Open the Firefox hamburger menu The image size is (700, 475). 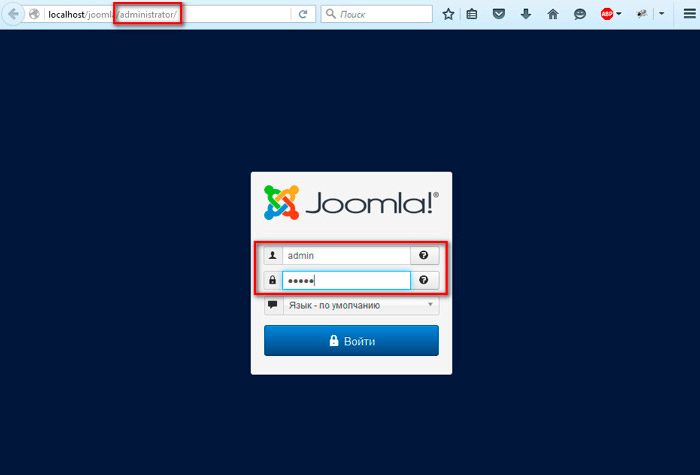(689, 14)
